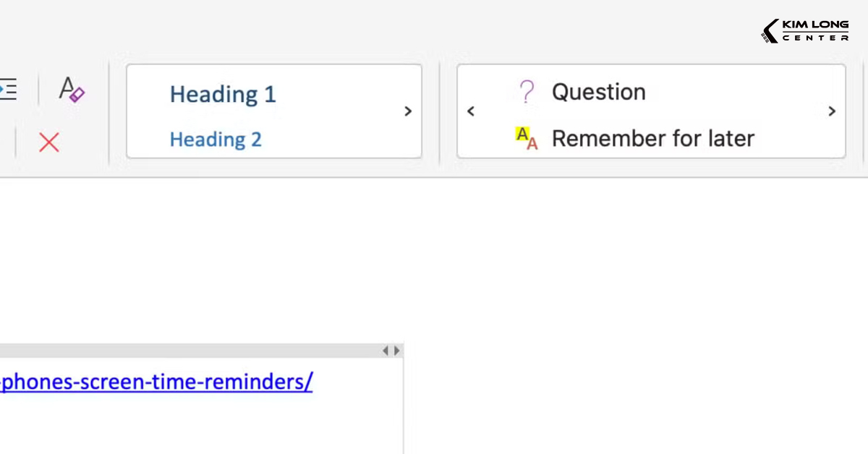Select the Question tag label
The image size is (868, 454).
click(598, 92)
